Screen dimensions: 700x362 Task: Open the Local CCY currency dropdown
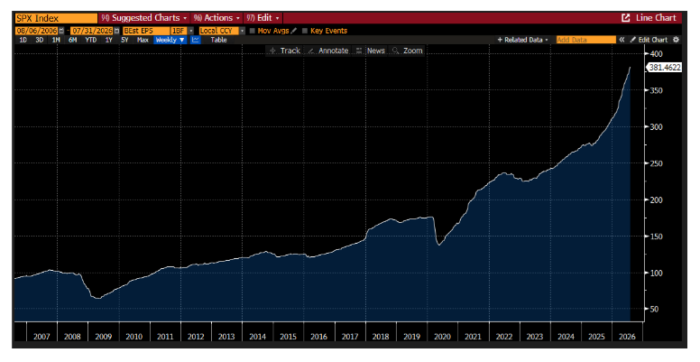(x=222, y=31)
